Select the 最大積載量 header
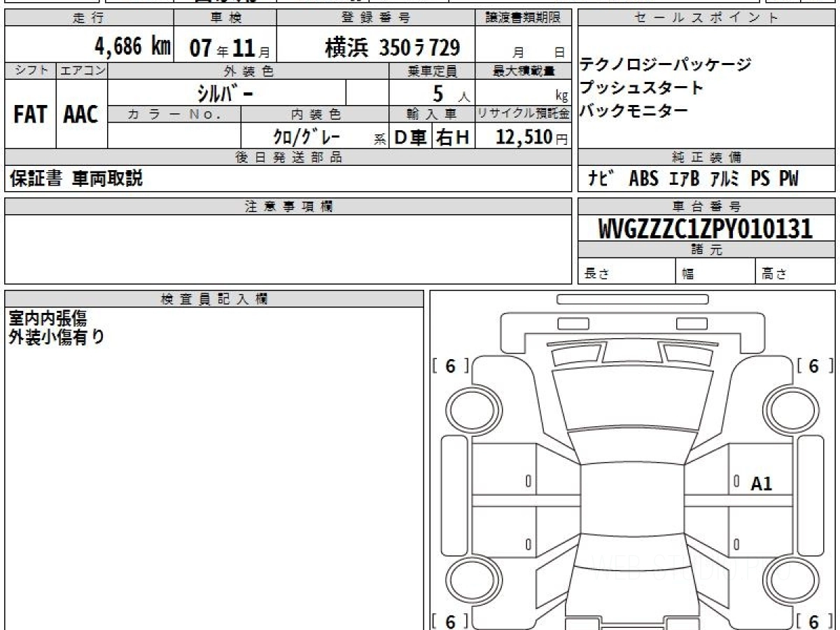 click(524, 71)
